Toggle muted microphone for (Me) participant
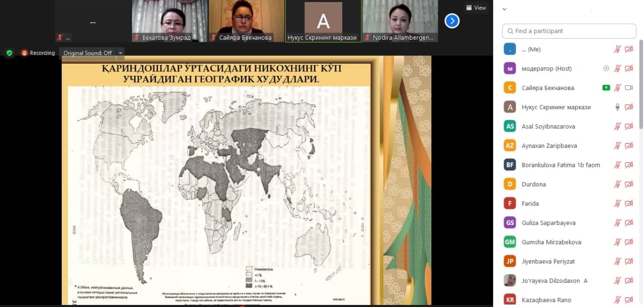The width and height of the screenshot is (644, 307). (617, 49)
